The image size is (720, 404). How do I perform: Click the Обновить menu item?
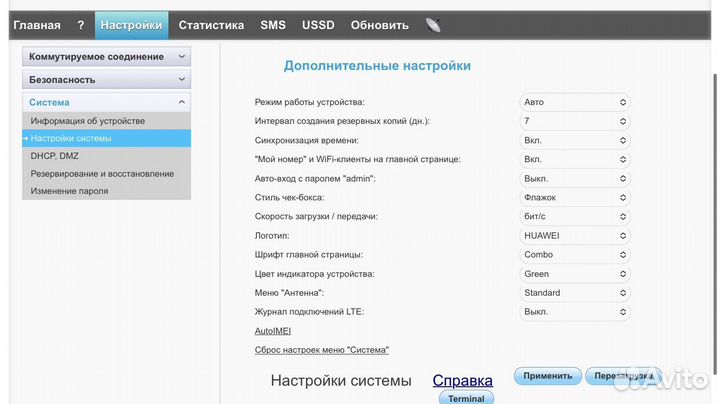(x=380, y=25)
